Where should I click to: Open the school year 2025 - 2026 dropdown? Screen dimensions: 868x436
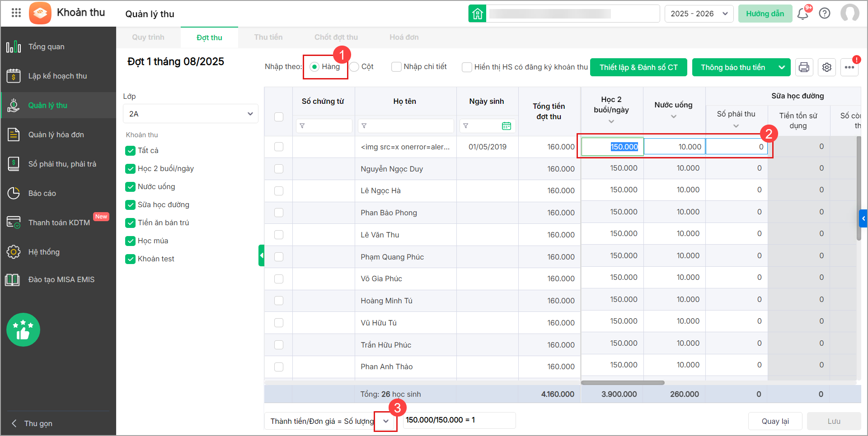[x=699, y=14]
